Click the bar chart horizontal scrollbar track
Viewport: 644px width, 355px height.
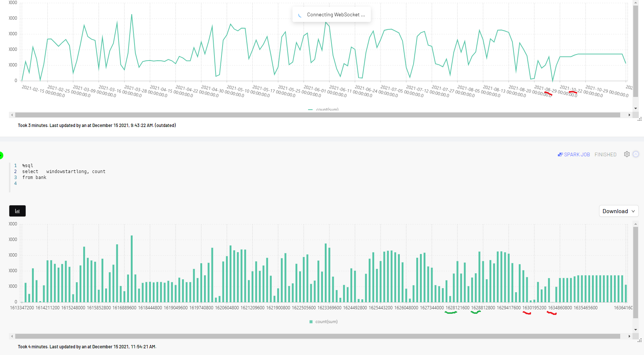pyautogui.click(x=317, y=336)
